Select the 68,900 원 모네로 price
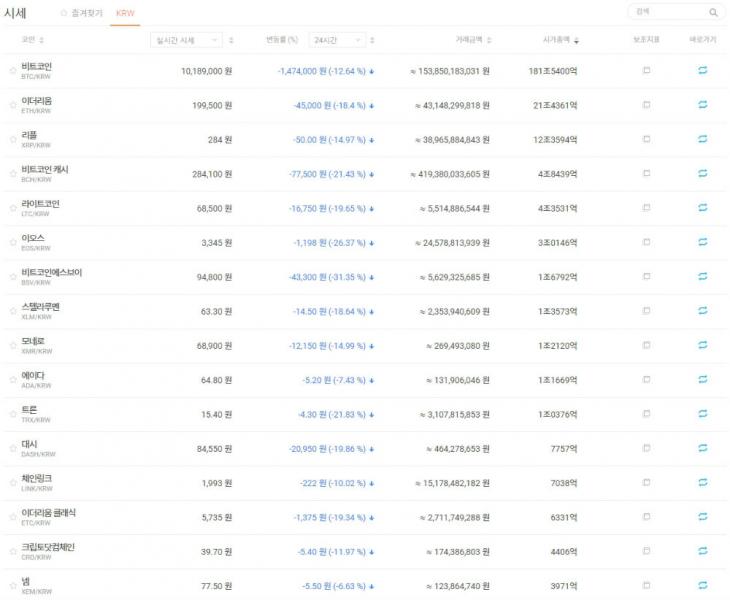 click(x=214, y=346)
